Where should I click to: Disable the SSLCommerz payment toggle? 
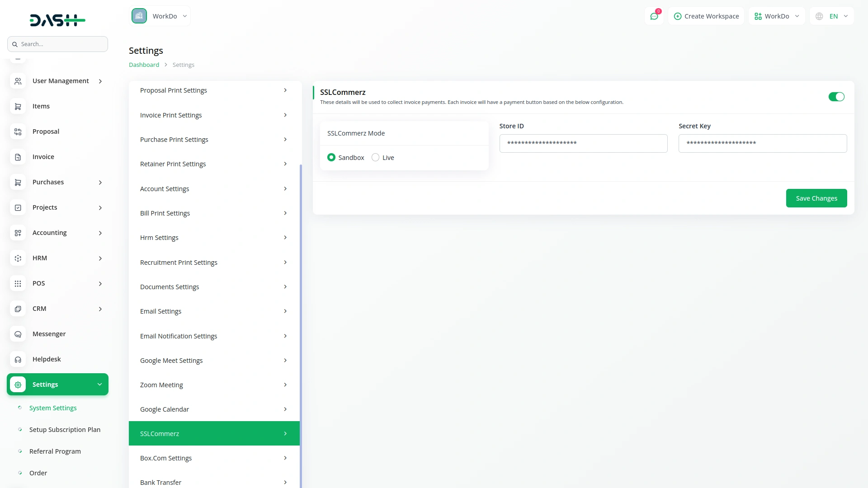836,97
